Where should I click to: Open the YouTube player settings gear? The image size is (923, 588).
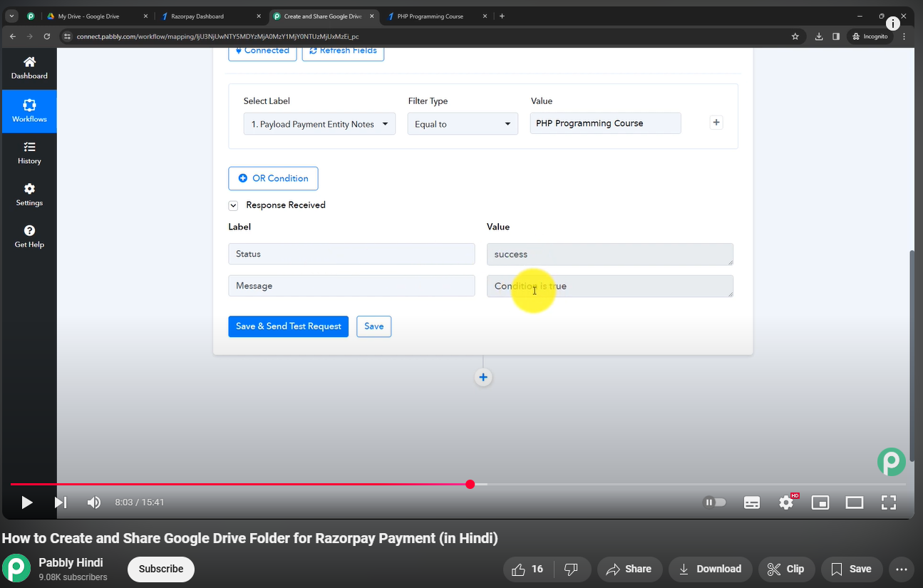pos(787,502)
